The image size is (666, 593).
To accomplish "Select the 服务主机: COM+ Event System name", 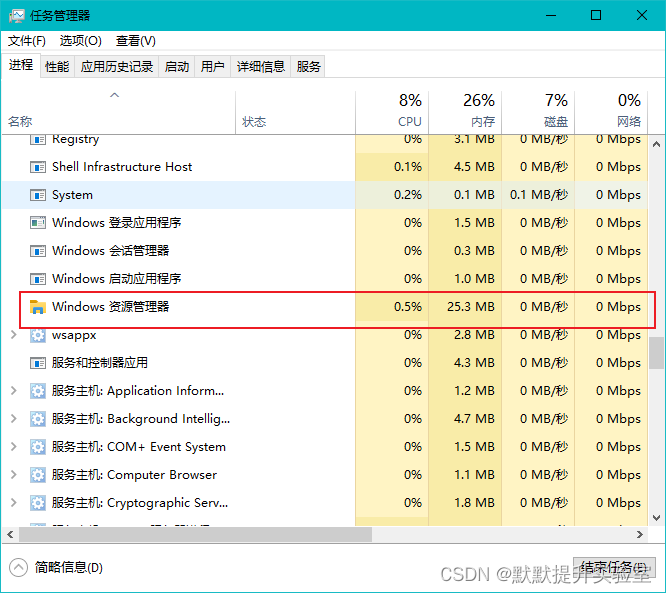I will (138, 446).
